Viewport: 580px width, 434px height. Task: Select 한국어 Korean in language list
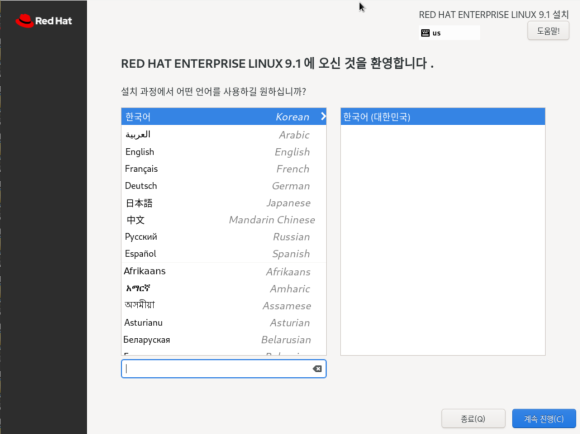click(223, 117)
